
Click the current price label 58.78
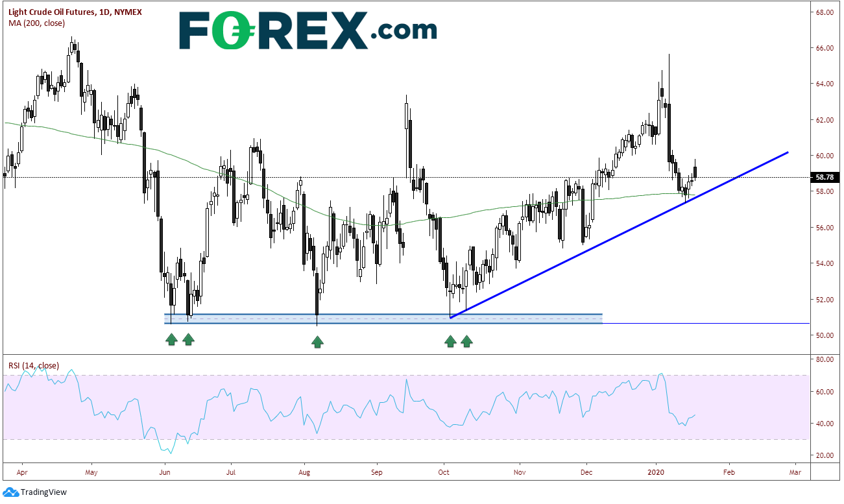click(x=824, y=177)
